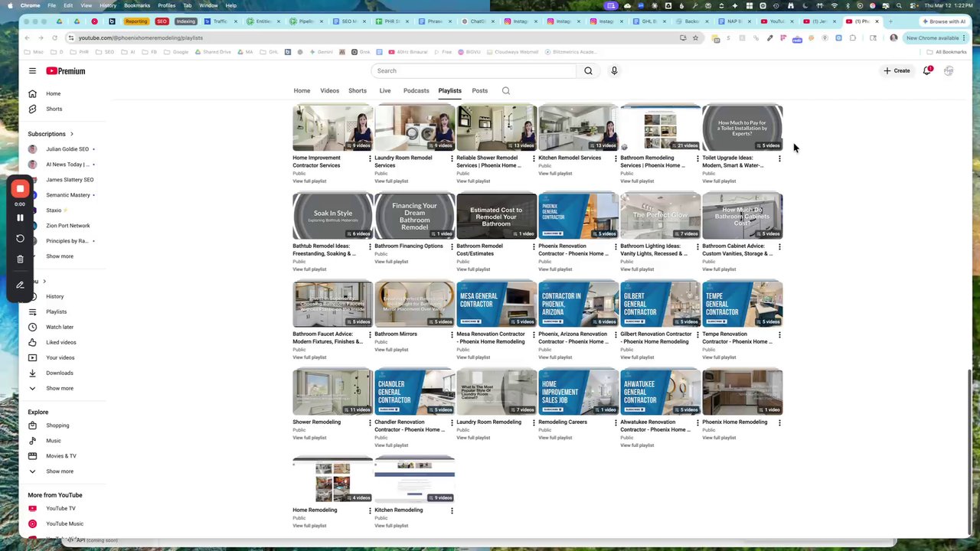Viewport: 980px width, 551px height.
Task: Show more items below Downloads
Action: pyautogui.click(x=59, y=388)
